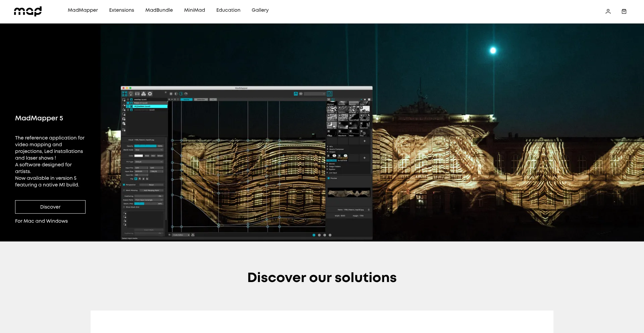Screen dimensions: 644x333
Task: Select the AV_Excibers quad layer
Action: point(148,106)
